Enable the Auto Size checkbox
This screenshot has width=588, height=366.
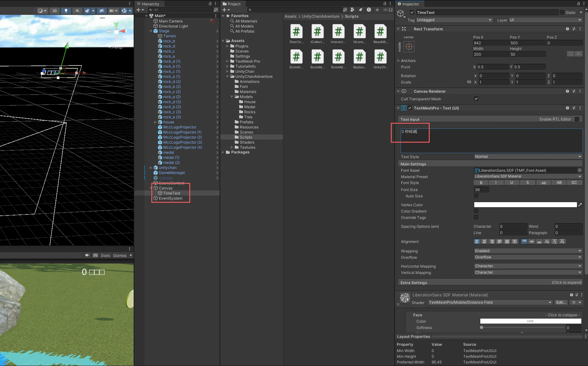(x=476, y=196)
